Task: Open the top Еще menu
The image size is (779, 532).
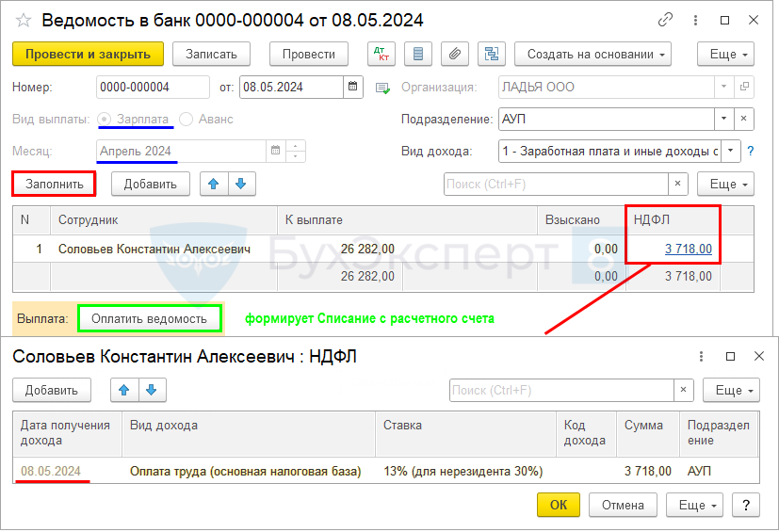Action: (729, 55)
